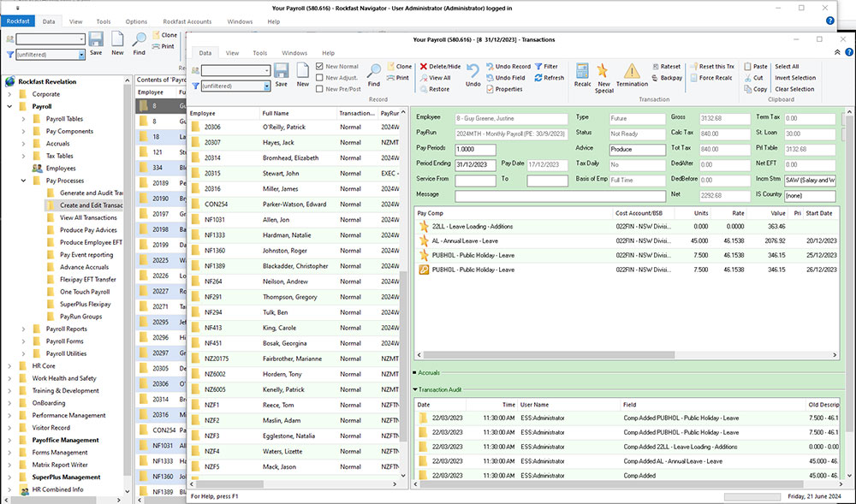Click Paste in Clipboard group
The width and height of the screenshot is (856, 504).
coord(756,67)
